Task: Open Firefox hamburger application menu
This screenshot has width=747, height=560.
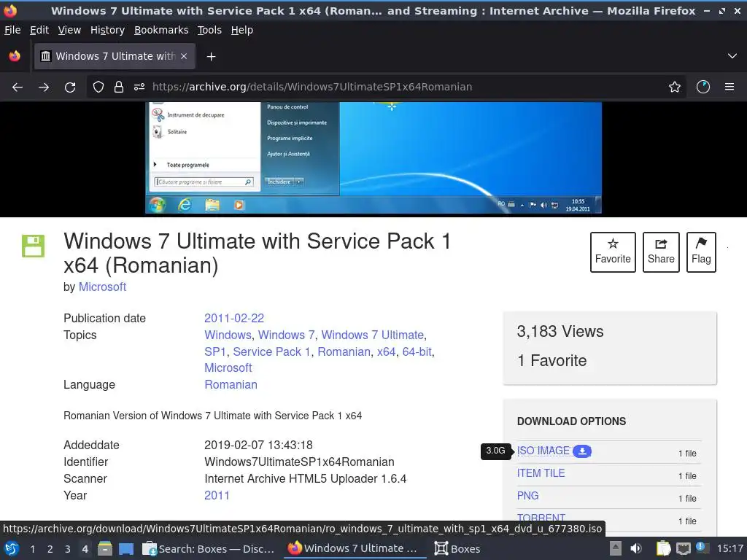Action: [729, 87]
